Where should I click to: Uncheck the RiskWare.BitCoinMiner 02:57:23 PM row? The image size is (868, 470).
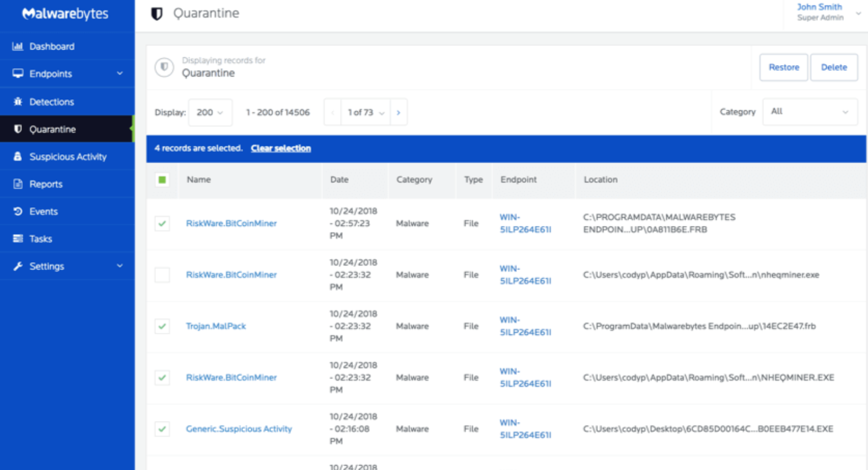click(x=162, y=223)
